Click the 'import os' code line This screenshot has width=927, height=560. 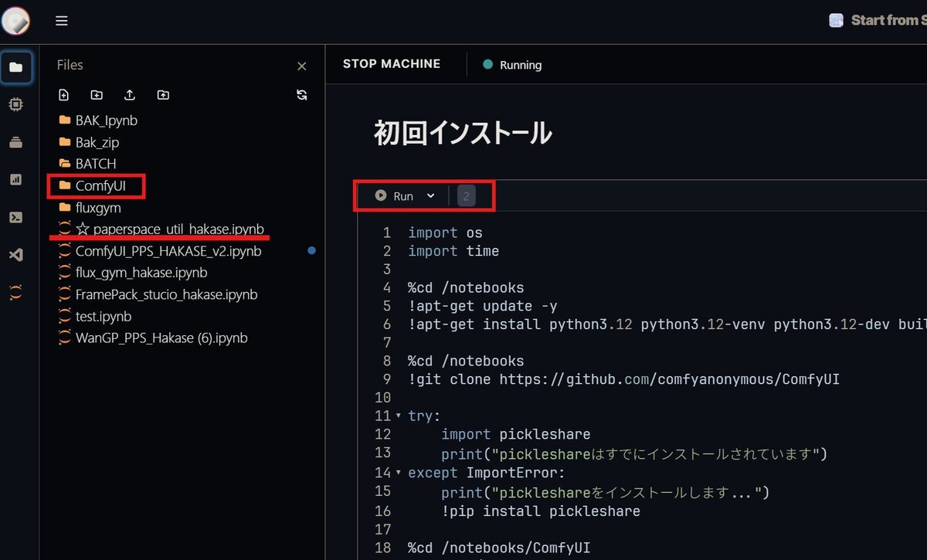[445, 232]
